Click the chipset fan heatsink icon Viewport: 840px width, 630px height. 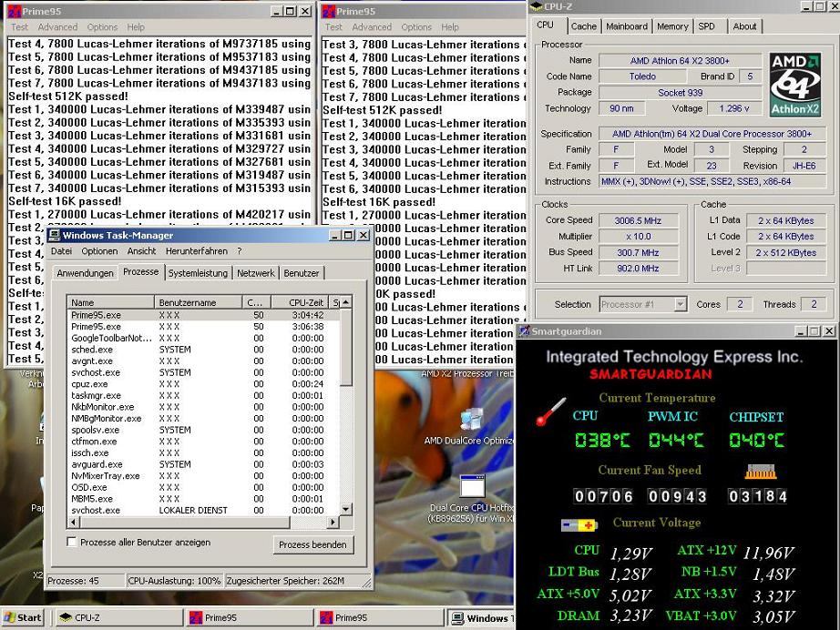pyautogui.click(x=760, y=471)
